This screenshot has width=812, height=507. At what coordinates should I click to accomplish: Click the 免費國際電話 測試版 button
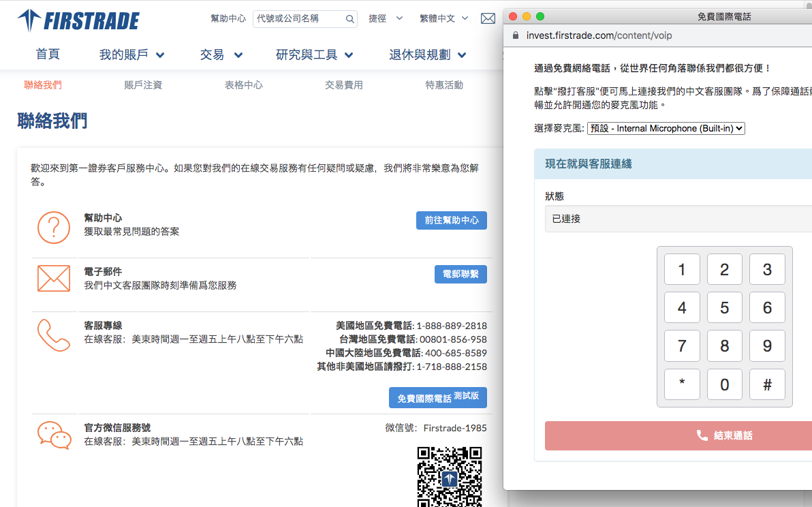tap(438, 398)
